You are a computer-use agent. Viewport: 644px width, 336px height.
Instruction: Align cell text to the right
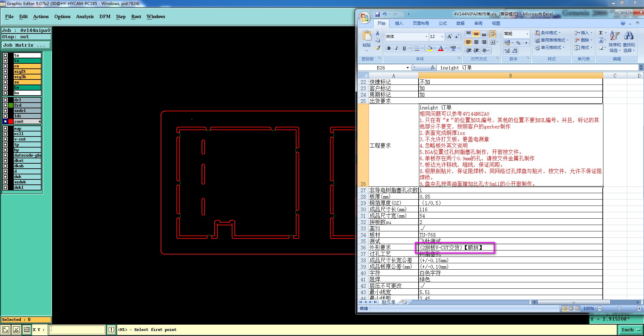click(484, 42)
